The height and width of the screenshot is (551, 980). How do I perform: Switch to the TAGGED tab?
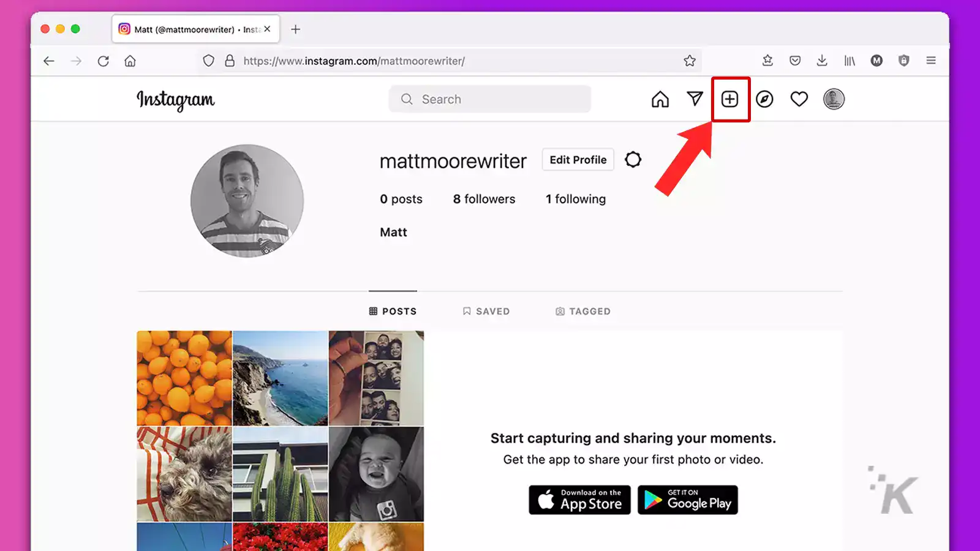point(582,311)
